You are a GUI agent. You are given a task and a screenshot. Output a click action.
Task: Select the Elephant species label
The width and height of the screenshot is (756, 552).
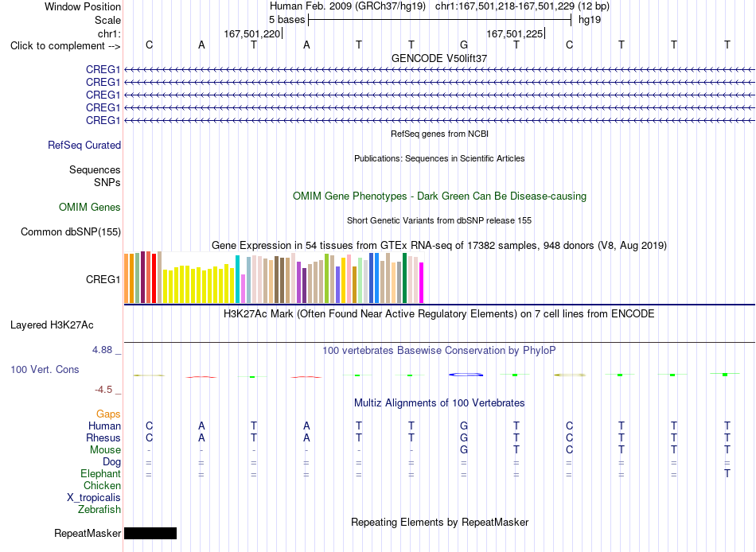tap(101, 473)
